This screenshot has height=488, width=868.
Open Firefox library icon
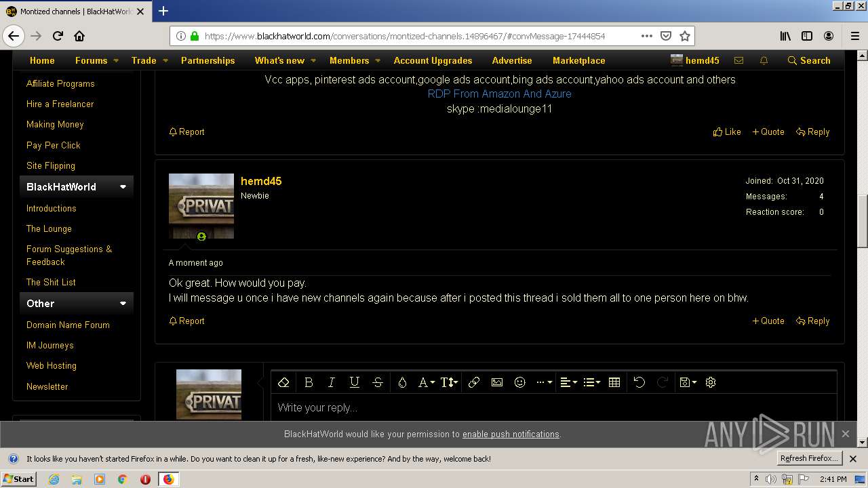tap(785, 36)
